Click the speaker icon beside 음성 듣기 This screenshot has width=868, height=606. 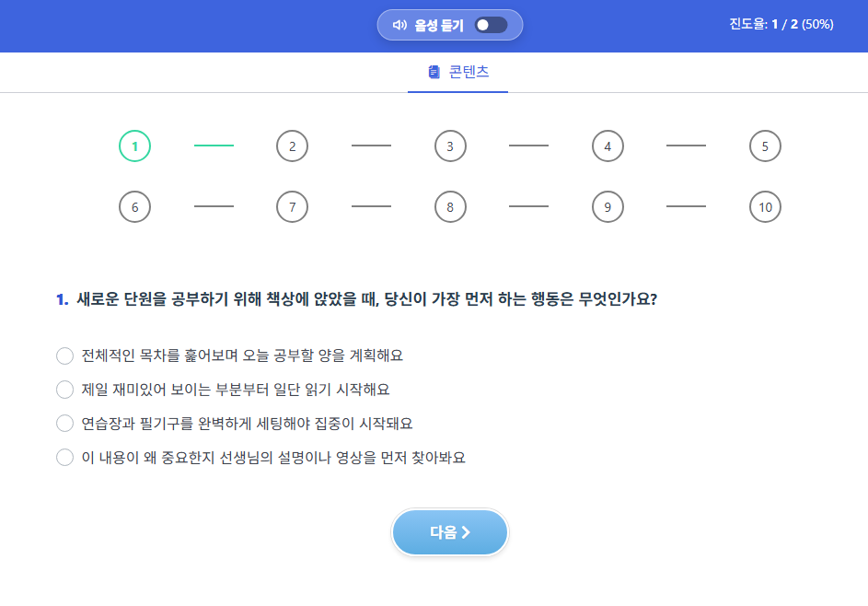(x=399, y=25)
